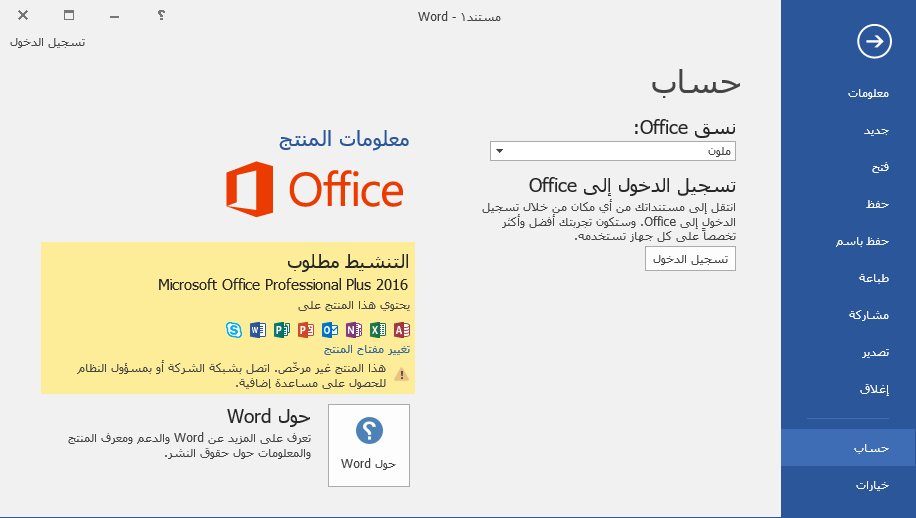Maximize the Word window
Image resolution: width=916 pixels, height=518 pixels.
point(69,15)
